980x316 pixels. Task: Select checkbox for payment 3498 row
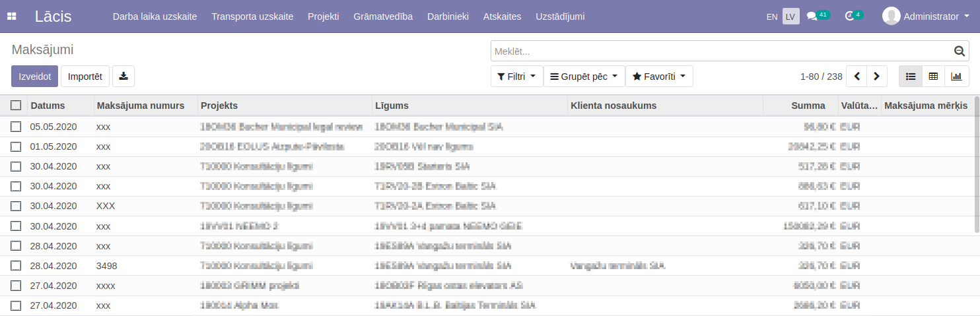[16, 266]
